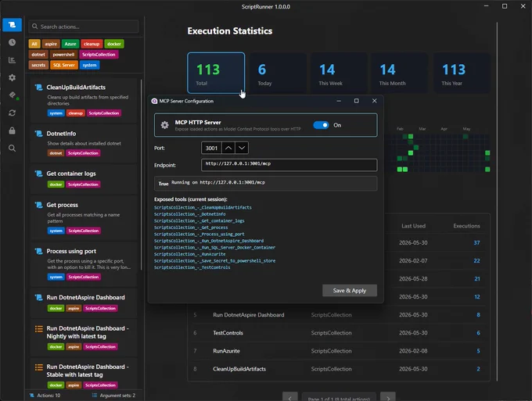Screen dimensions: 532x401
Task: Click exposed tool ScriptsCollection_-_DotnetInfo
Action: click(x=189, y=214)
